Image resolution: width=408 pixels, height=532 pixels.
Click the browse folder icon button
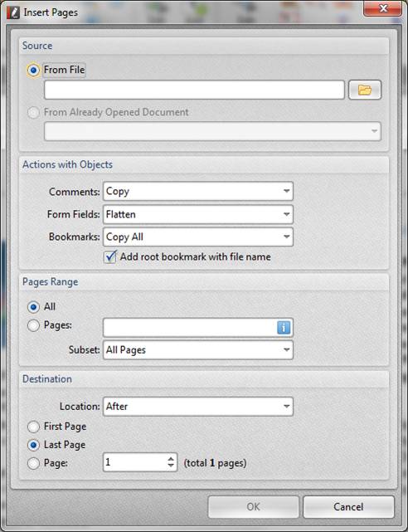click(x=365, y=90)
